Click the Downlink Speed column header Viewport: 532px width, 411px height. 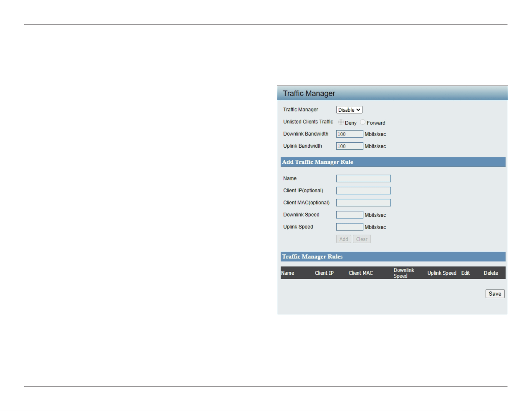point(404,273)
